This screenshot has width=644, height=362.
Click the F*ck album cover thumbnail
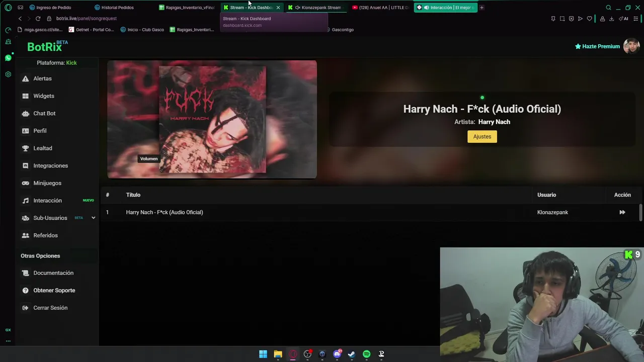pyautogui.click(x=212, y=120)
